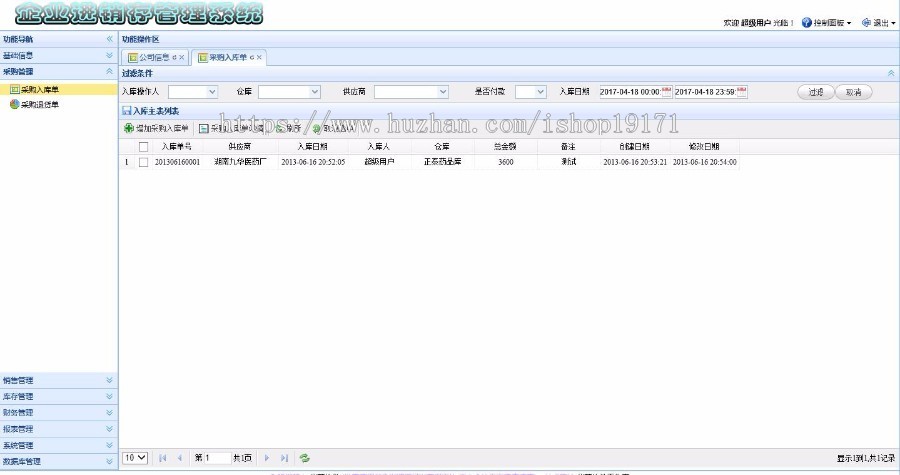
Task: Refresh the 公司信息 tab via small icon
Action: click(174, 57)
